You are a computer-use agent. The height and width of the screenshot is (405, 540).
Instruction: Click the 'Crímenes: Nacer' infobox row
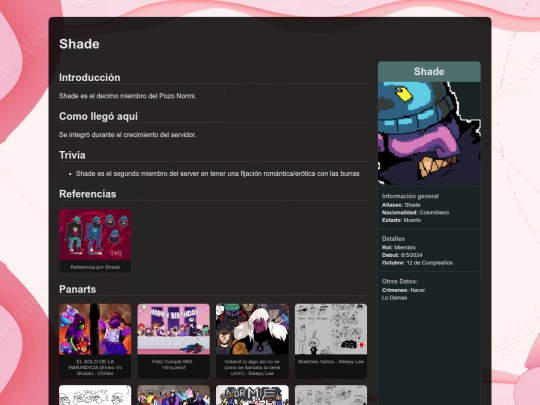tap(404, 290)
